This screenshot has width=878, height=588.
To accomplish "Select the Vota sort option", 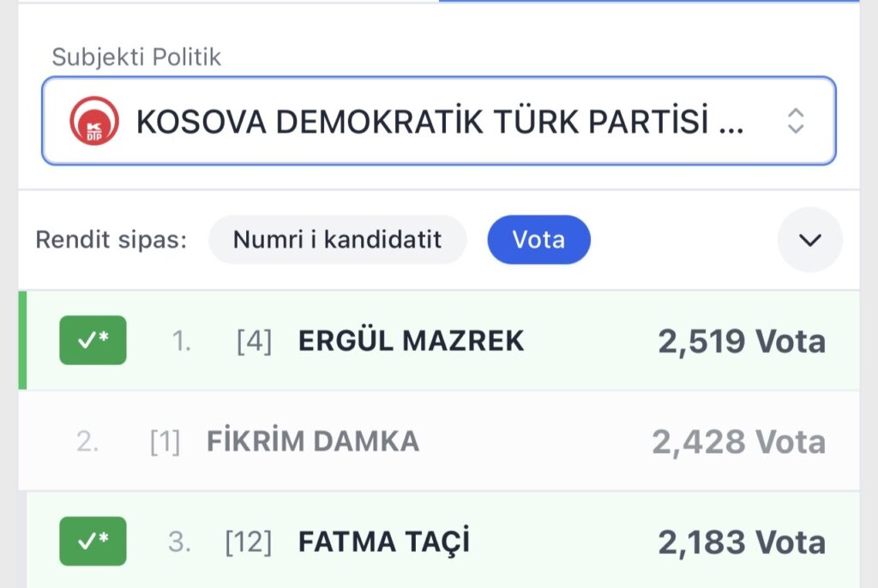I will pos(538,239).
